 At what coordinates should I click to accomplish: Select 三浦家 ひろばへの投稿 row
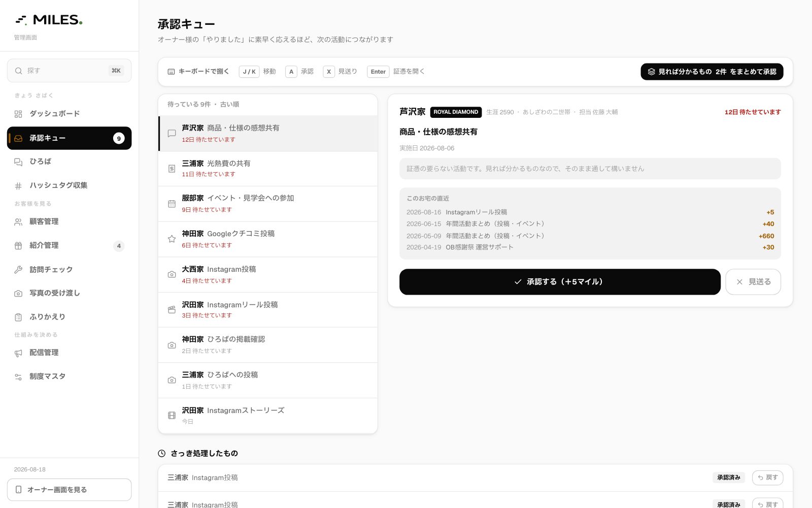[x=268, y=380]
